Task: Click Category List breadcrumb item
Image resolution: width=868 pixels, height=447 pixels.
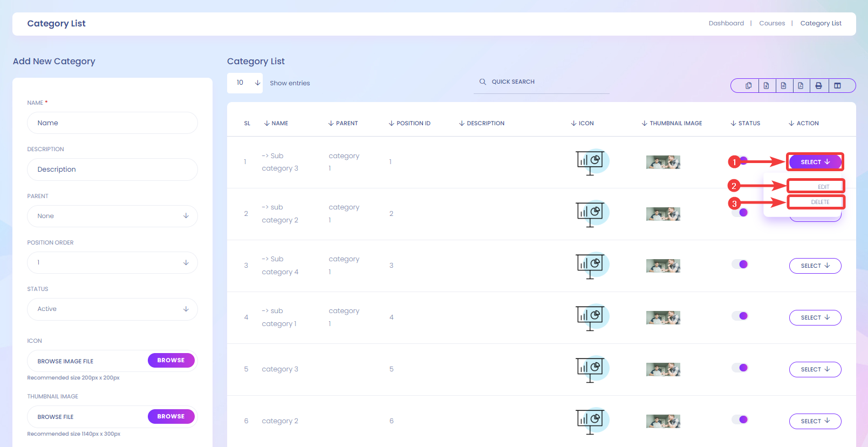Action: click(821, 23)
